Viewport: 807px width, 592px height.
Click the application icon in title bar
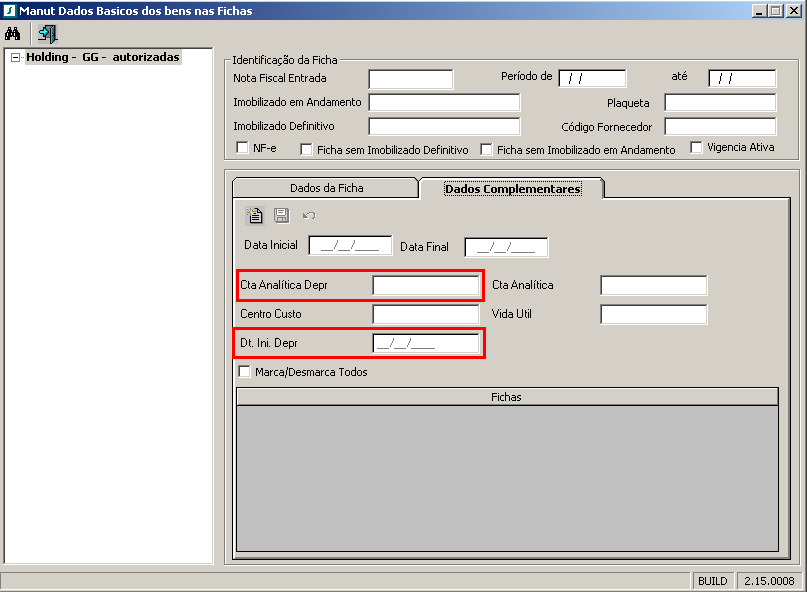9,10
